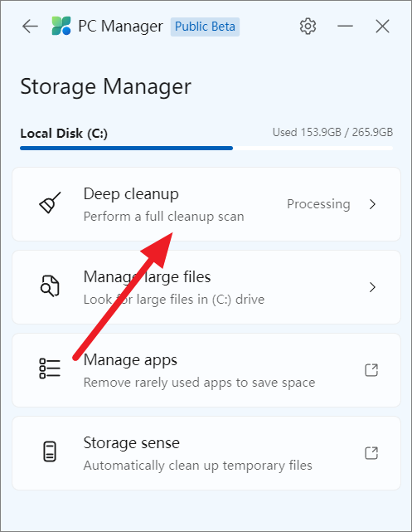Image resolution: width=412 pixels, height=532 pixels.
Task: Open settings via the gear icon
Action: (x=308, y=26)
